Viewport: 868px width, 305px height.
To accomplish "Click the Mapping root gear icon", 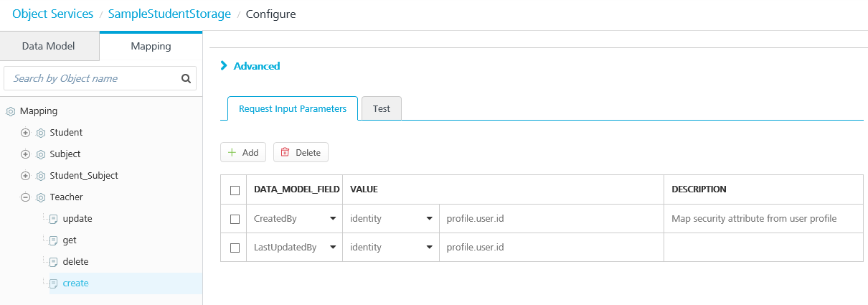I will tap(11, 111).
